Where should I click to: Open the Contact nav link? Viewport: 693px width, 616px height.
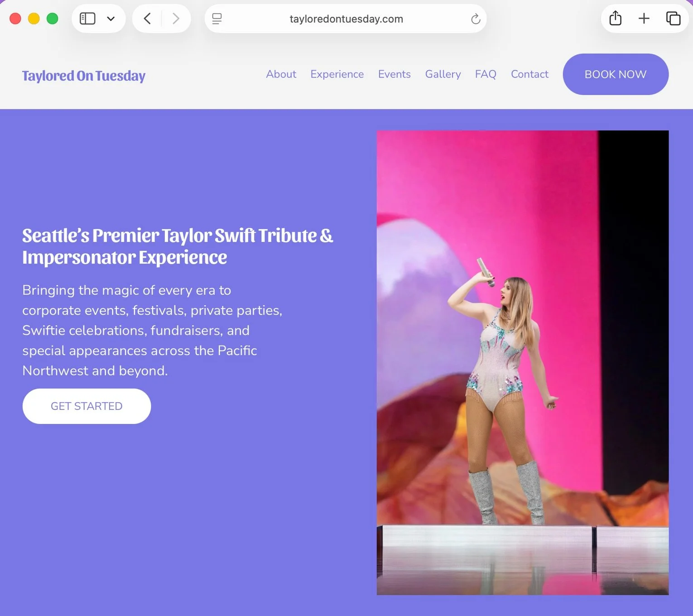[529, 74]
